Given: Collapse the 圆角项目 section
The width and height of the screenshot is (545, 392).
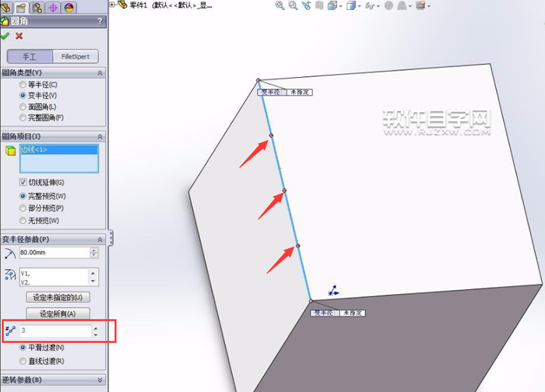Looking at the screenshot, I should pos(100,136).
